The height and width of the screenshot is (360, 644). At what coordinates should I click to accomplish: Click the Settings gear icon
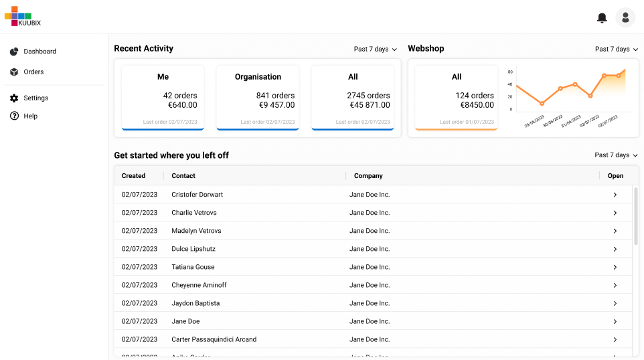tap(14, 98)
